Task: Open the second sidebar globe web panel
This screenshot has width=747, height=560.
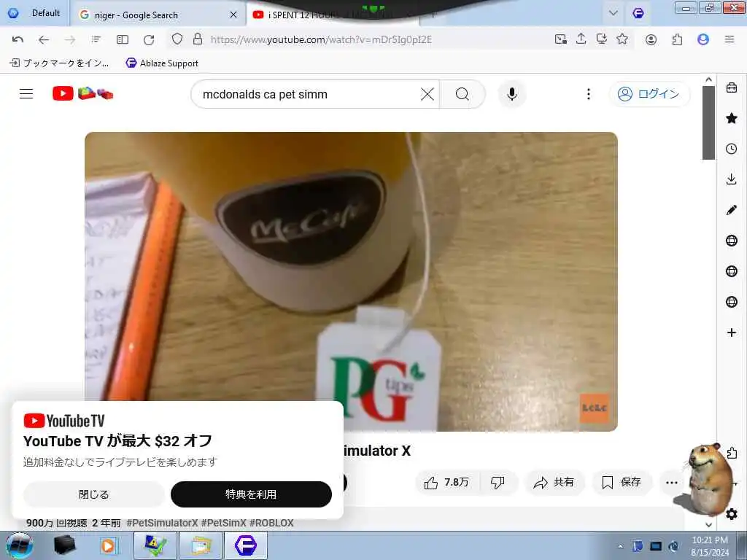Action: (x=732, y=271)
